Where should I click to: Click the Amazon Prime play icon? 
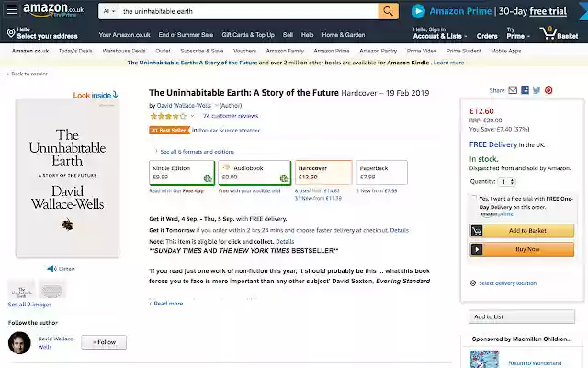point(418,11)
